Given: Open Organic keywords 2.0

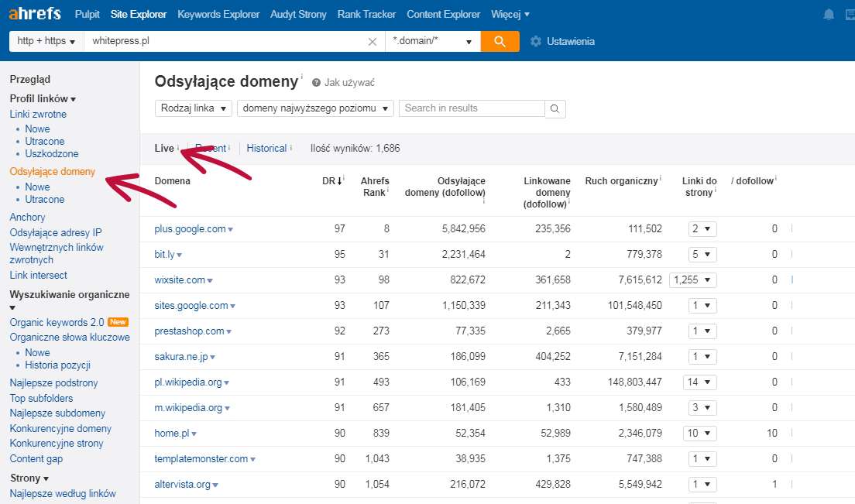Looking at the screenshot, I should 57,323.
